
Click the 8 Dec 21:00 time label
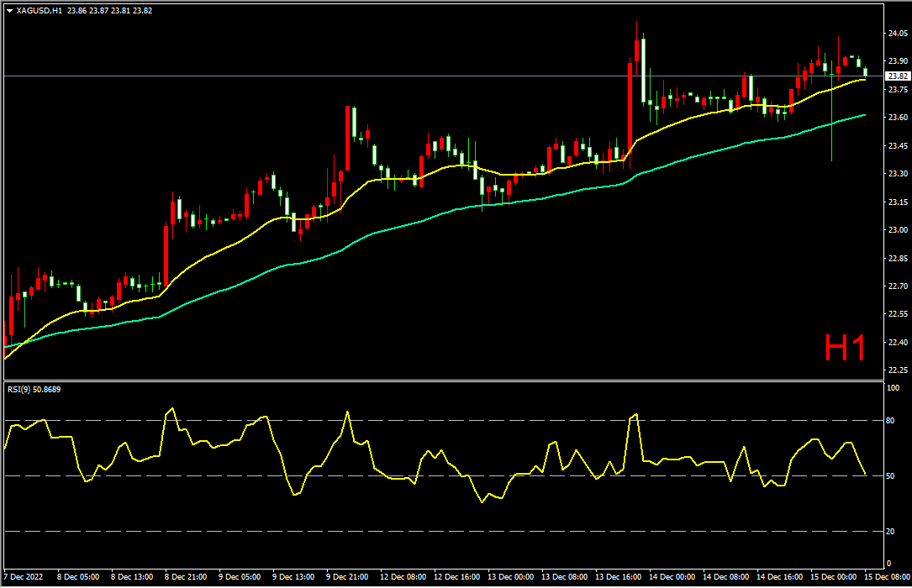tap(186, 577)
